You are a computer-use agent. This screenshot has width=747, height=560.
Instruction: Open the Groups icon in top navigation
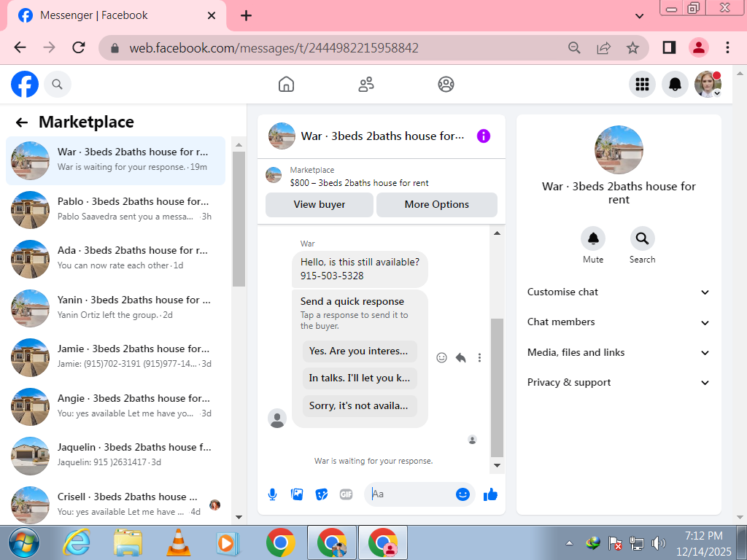click(446, 85)
